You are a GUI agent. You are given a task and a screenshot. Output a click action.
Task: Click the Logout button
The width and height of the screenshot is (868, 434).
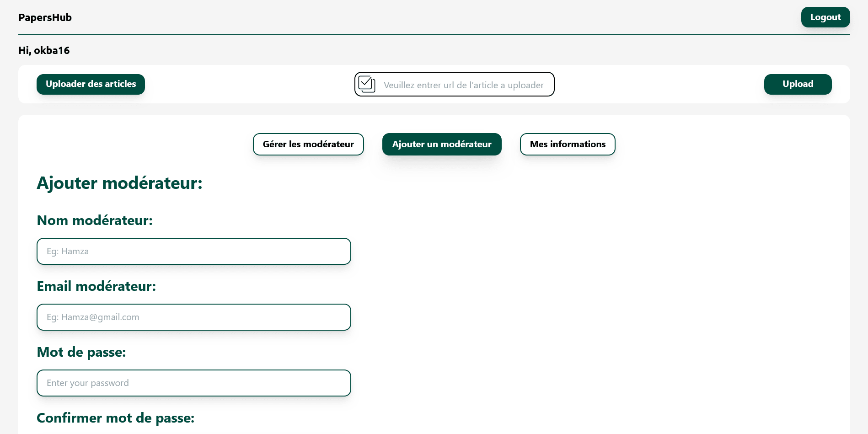pyautogui.click(x=825, y=17)
